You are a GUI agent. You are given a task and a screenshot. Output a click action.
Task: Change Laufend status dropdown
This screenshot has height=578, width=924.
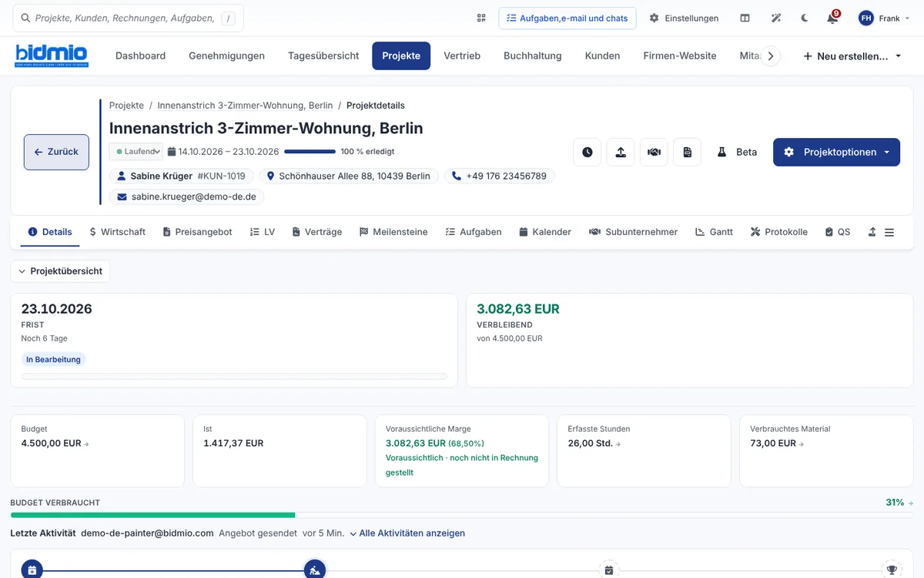[x=136, y=152]
